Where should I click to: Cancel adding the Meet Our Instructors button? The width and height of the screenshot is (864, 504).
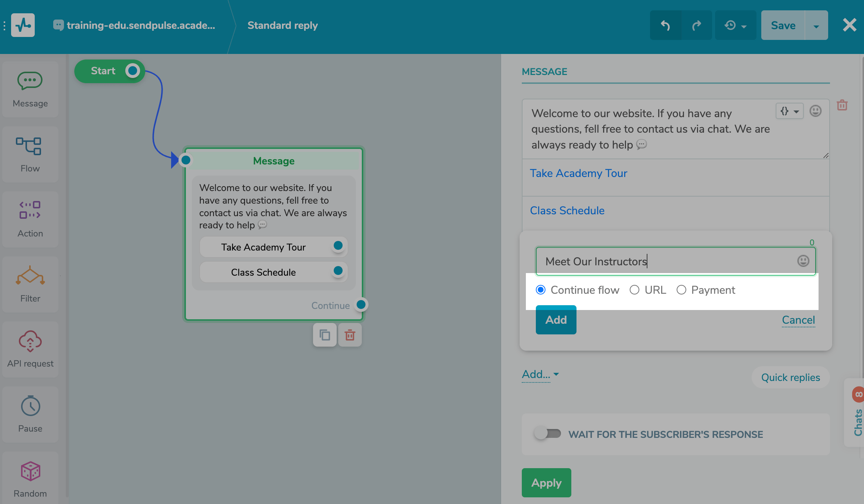[x=798, y=320]
